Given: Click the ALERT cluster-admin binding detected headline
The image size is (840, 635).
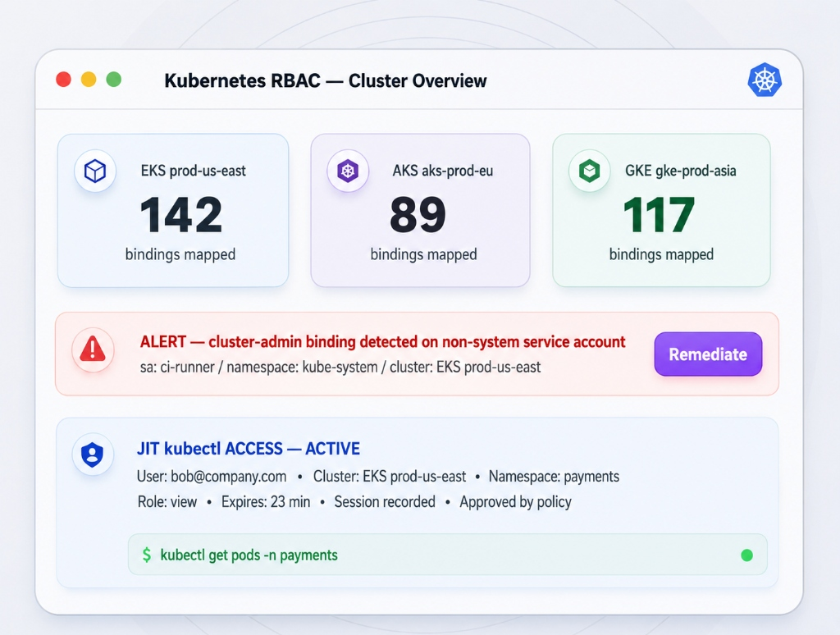Looking at the screenshot, I should (382, 342).
